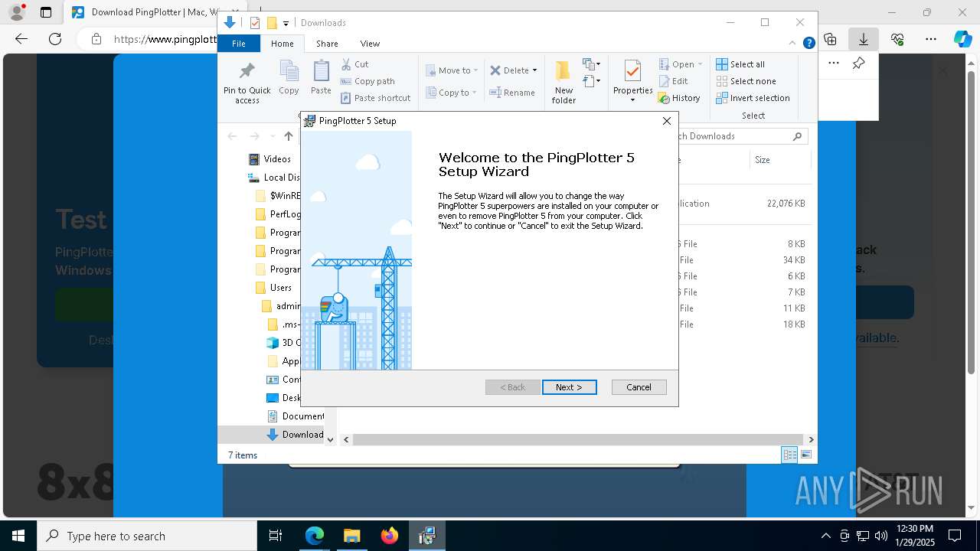Viewport: 980px width, 551px height.
Task: Open the Properties checkmark icon
Action: (x=632, y=71)
